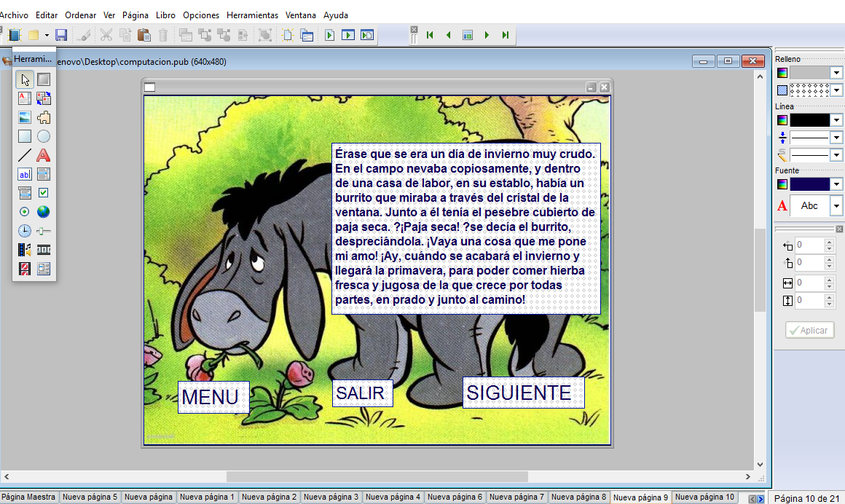
Task: Click the horizontal scrollbar thumb
Action: click(377, 476)
